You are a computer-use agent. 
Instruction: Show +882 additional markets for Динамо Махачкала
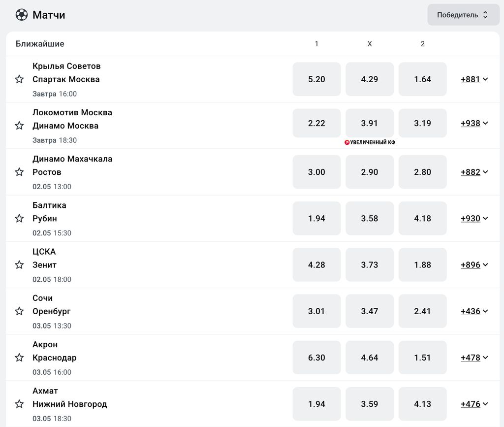coord(474,172)
